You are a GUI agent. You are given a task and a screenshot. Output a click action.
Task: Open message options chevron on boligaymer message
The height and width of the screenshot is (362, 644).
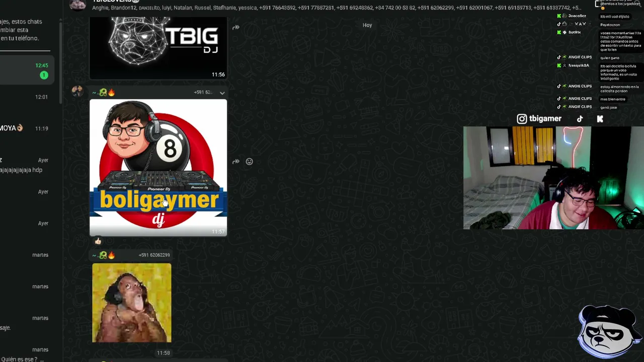click(222, 93)
